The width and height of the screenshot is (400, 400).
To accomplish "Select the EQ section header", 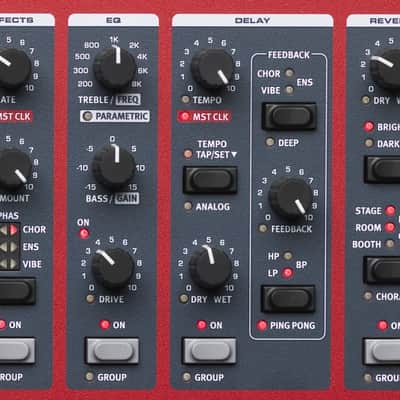I will click(113, 20).
